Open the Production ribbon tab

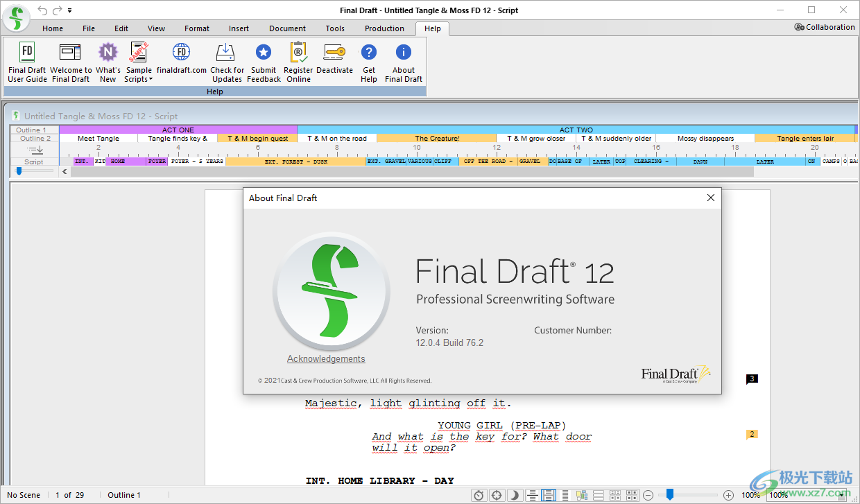(x=385, y=28)
